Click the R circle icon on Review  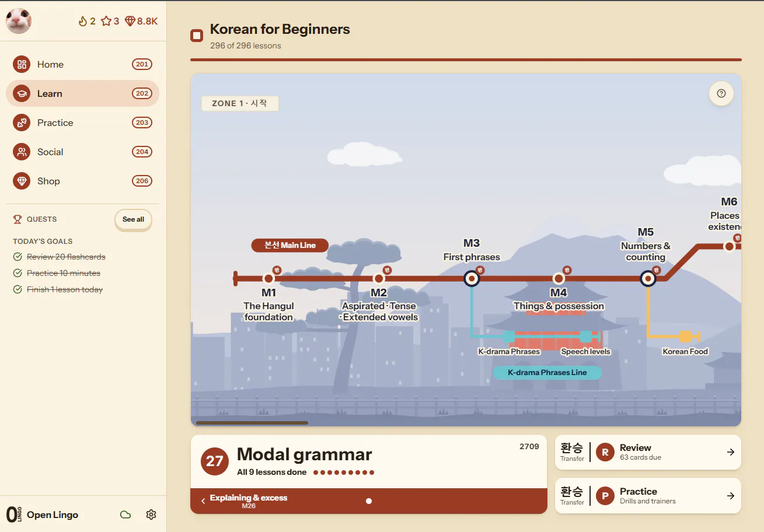click(x=605, y=452)
